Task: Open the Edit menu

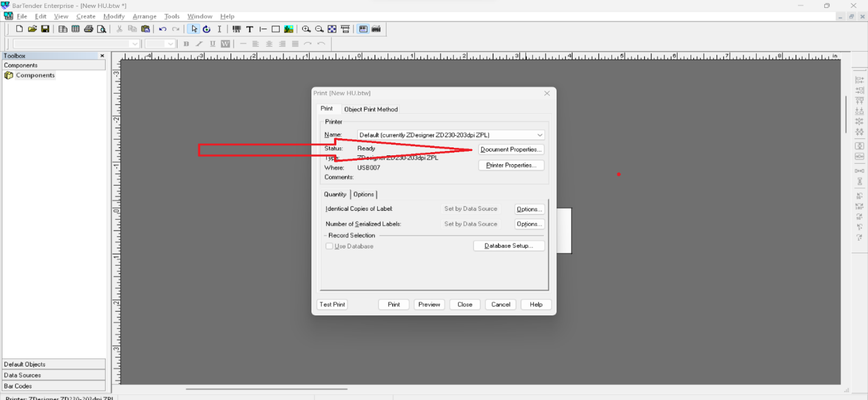Action: tap(40, 16)
